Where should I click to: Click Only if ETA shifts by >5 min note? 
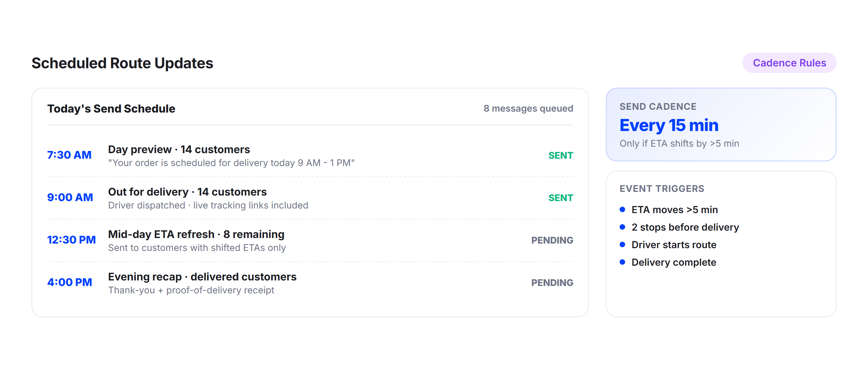679,144
